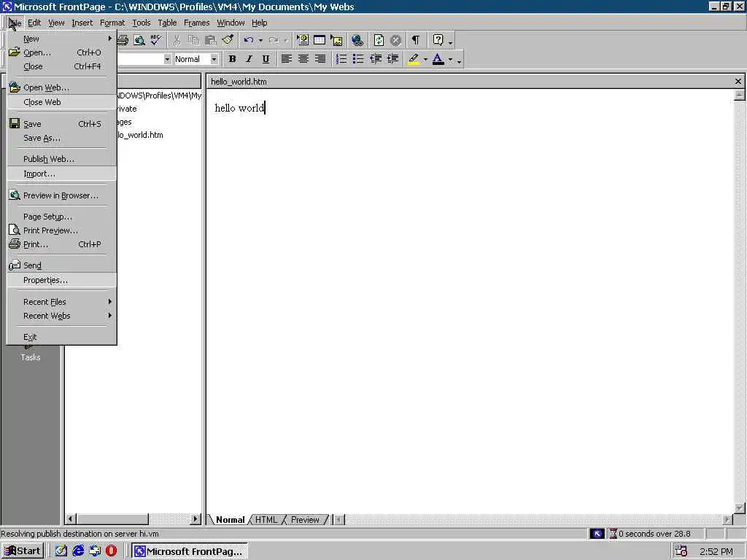This screenshot has width=747, height=560.
Task: Apply the yellow Highlight Color swatch
Action: pos(414,59)
